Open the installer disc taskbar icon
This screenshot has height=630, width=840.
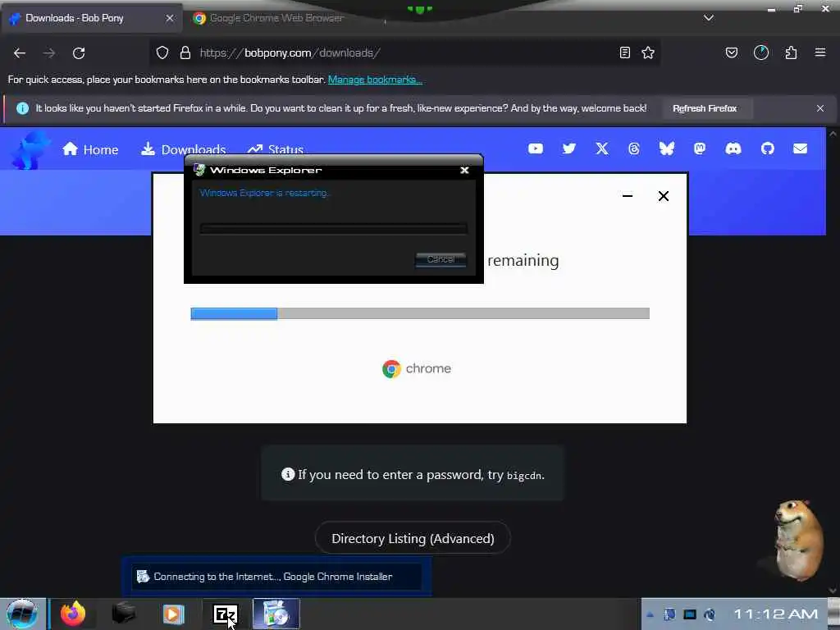(x=276, y=614)
